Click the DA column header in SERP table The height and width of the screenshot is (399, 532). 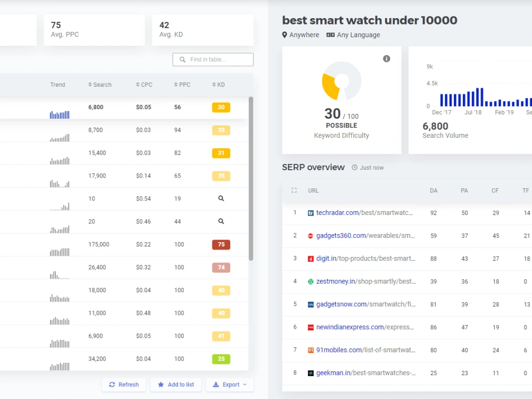click(x=434, y=190)
